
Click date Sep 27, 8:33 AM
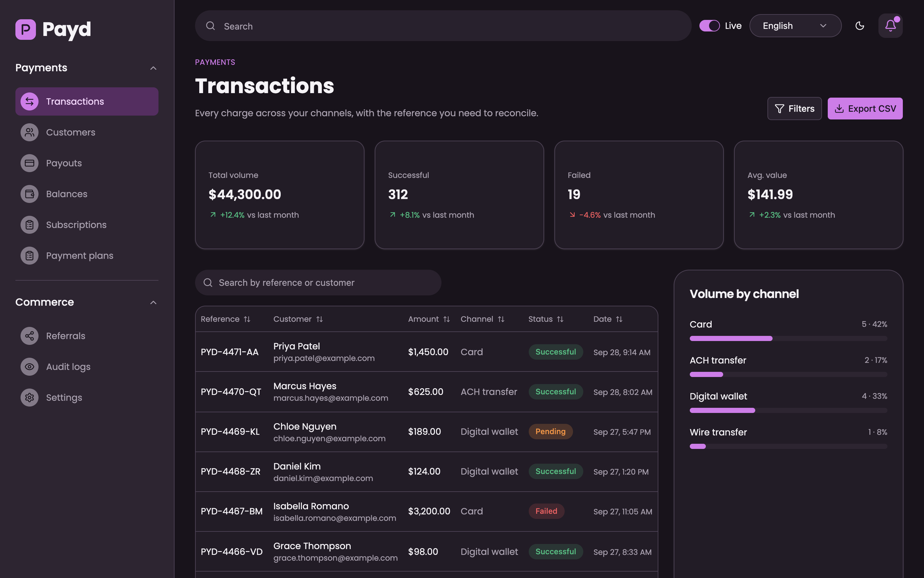[622, 552]
